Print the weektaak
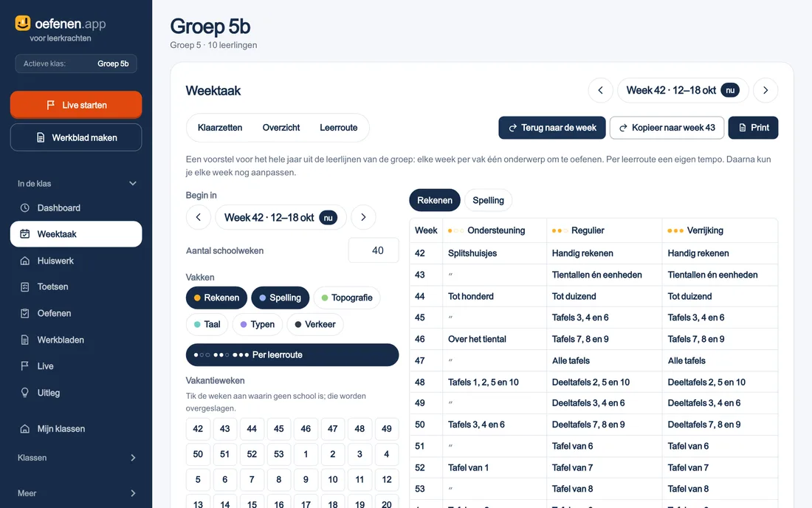The image size is (812, 508). coord(753,128)
